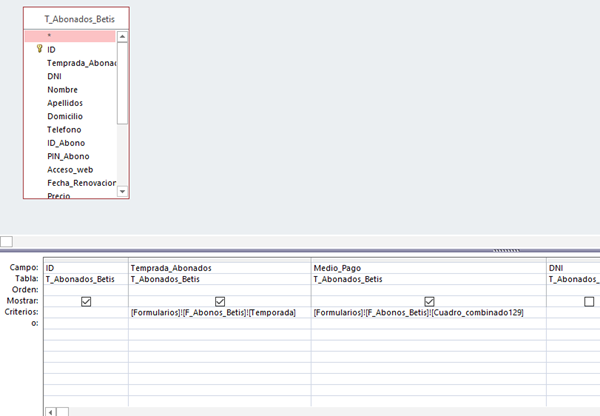Viewport: 600px width, 416px height.
Task: Click the Orden cell for the ID column
Action: pos(86,290)
